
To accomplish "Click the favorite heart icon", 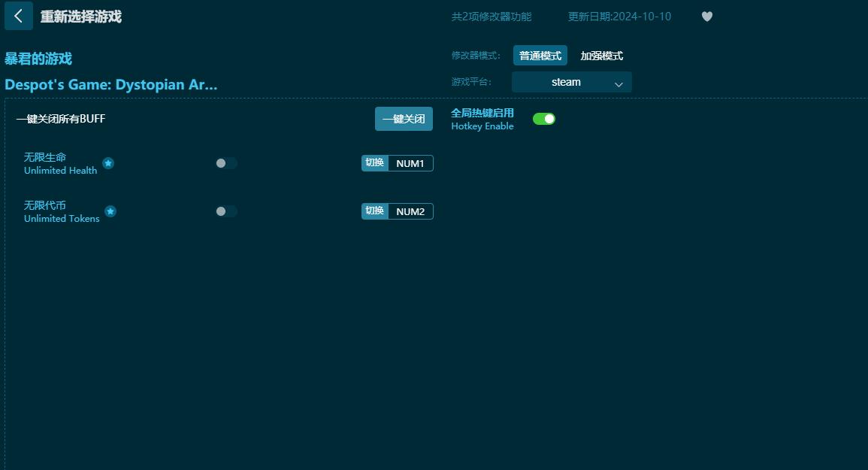I will click(707, 17).
